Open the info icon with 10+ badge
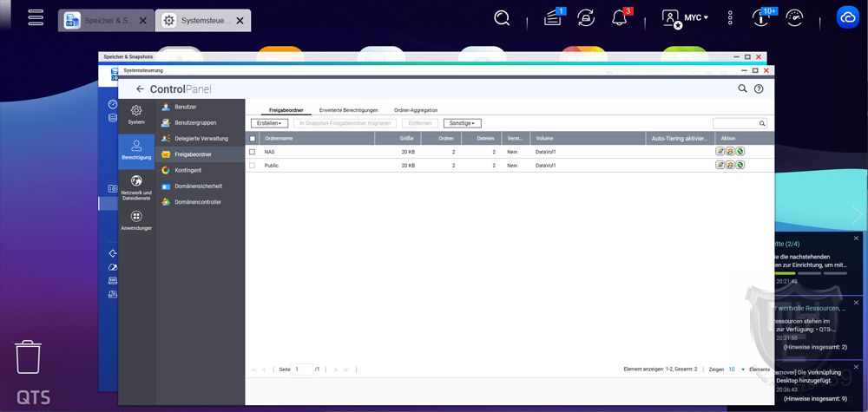Image resolution: width=868 pixels, height=412 pixels. 761,17
